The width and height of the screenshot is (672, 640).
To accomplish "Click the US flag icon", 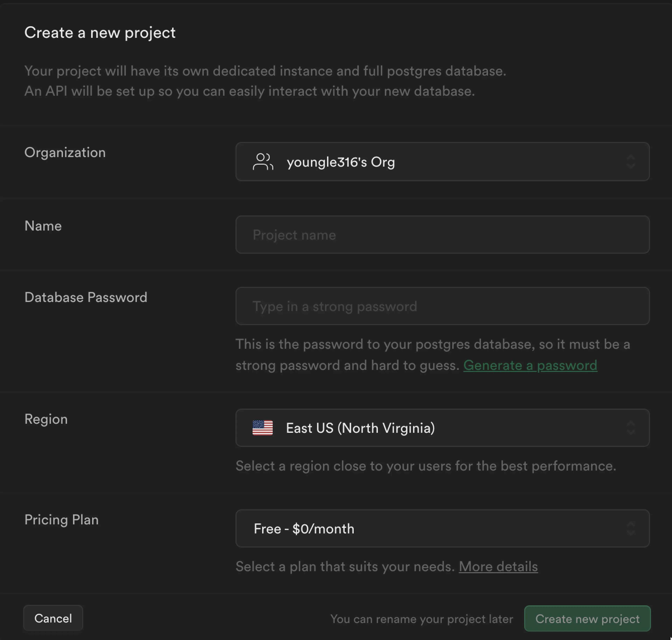I will pos(262,428).
